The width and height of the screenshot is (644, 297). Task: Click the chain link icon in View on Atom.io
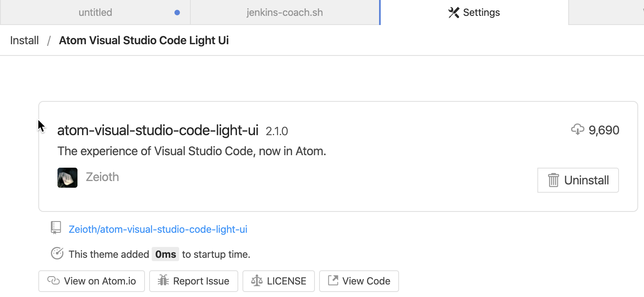(54, 281)
